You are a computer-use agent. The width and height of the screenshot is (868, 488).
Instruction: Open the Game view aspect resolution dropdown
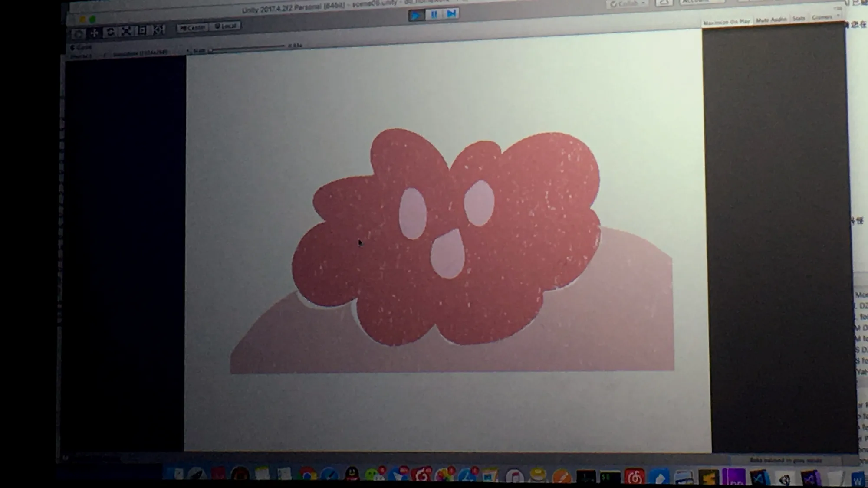tap(140, 53)
